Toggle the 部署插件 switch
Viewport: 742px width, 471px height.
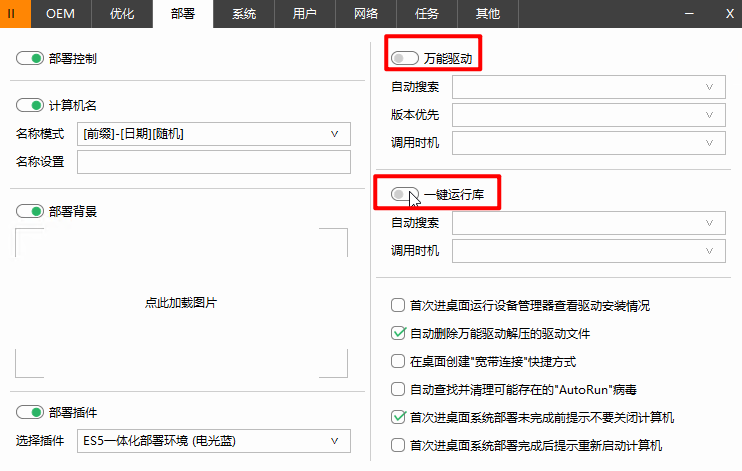click(30, 413)
